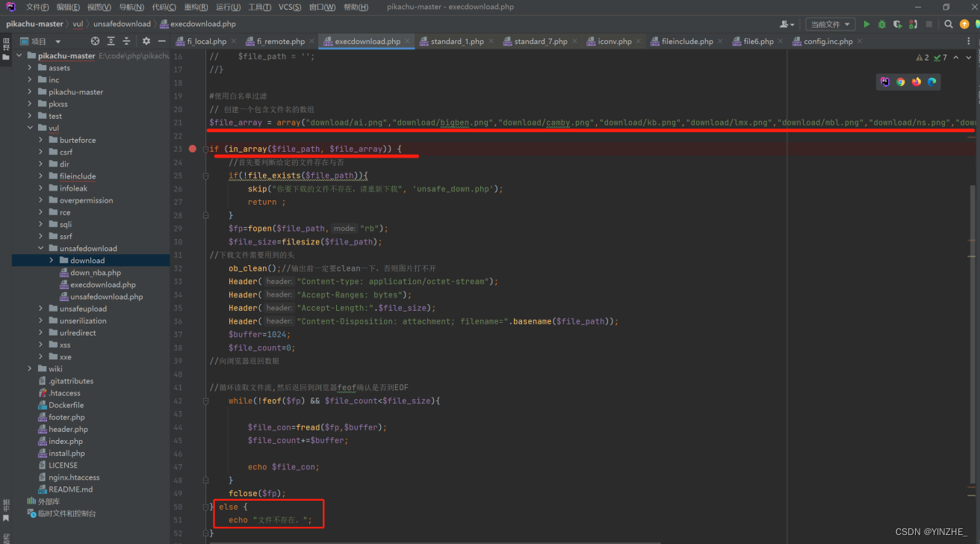This screenshot has height=544, width=980.
Task: Open in Chrome browser icon
Action: [901, 81]
